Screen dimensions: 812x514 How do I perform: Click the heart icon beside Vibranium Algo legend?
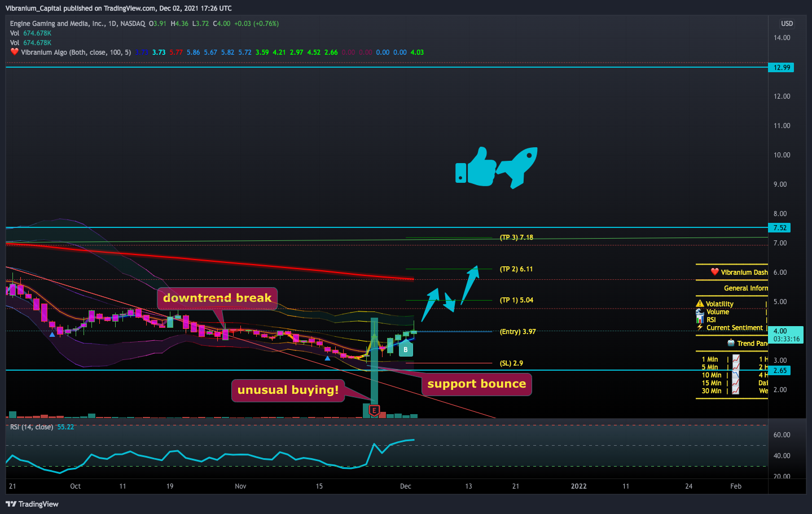(x=15, y=52)
